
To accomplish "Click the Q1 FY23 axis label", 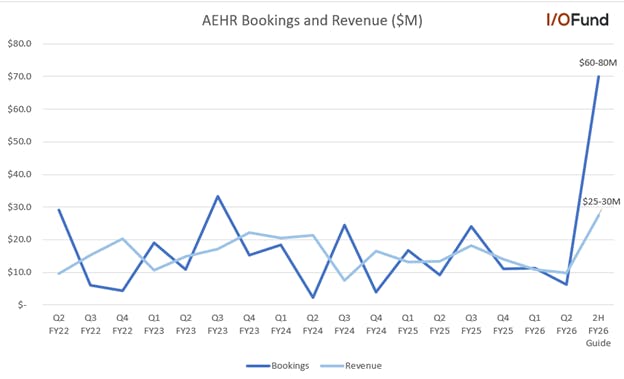I will point(154,324).
